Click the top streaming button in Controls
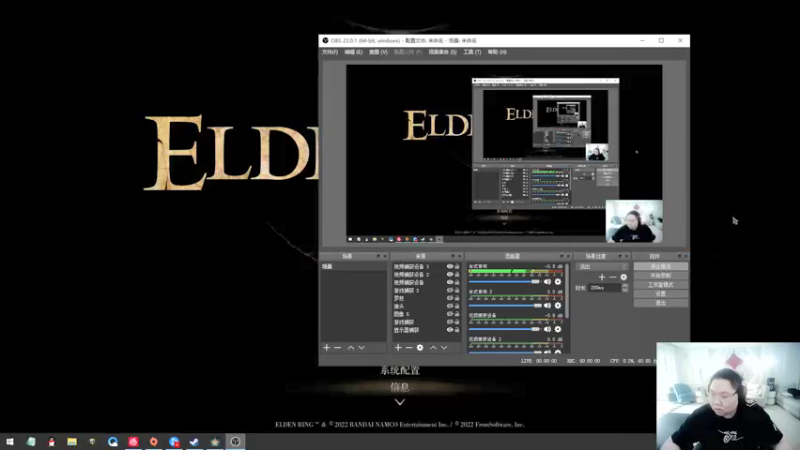 [661, 266]
